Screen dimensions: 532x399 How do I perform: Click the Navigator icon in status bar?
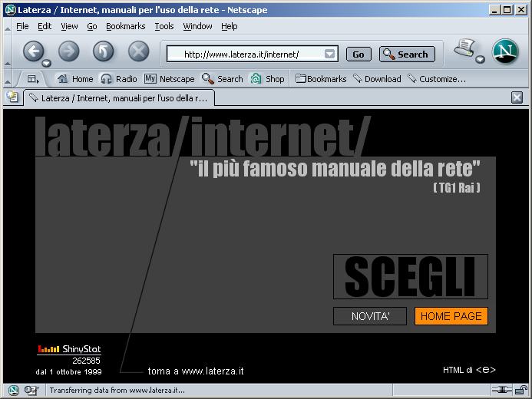[x=13, y=391]
